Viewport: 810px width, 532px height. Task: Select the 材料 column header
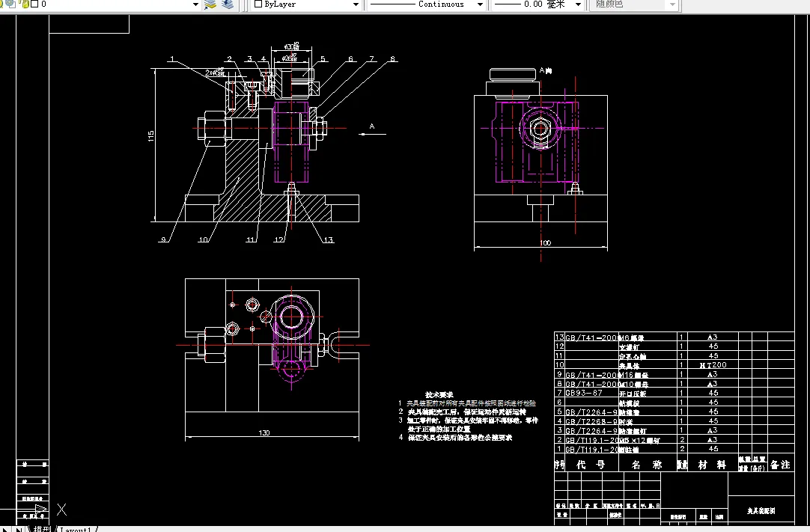[713, 465]
